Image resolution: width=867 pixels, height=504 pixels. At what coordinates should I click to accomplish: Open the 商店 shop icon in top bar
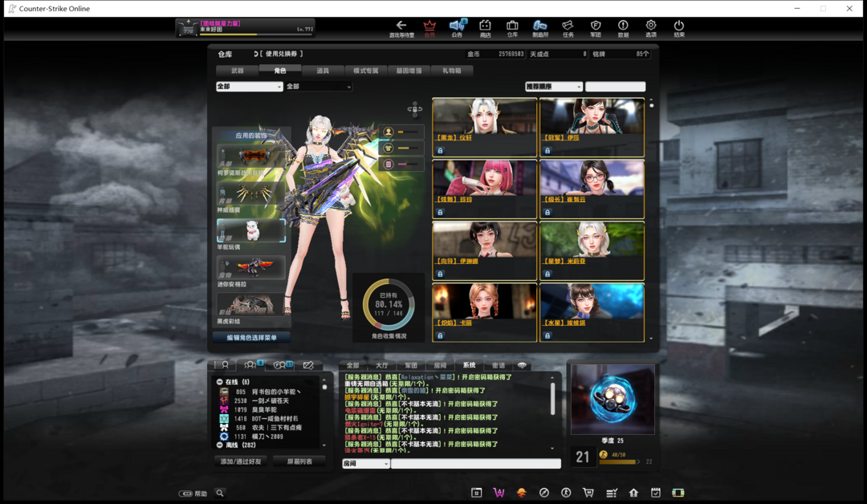tap(485, 28)
